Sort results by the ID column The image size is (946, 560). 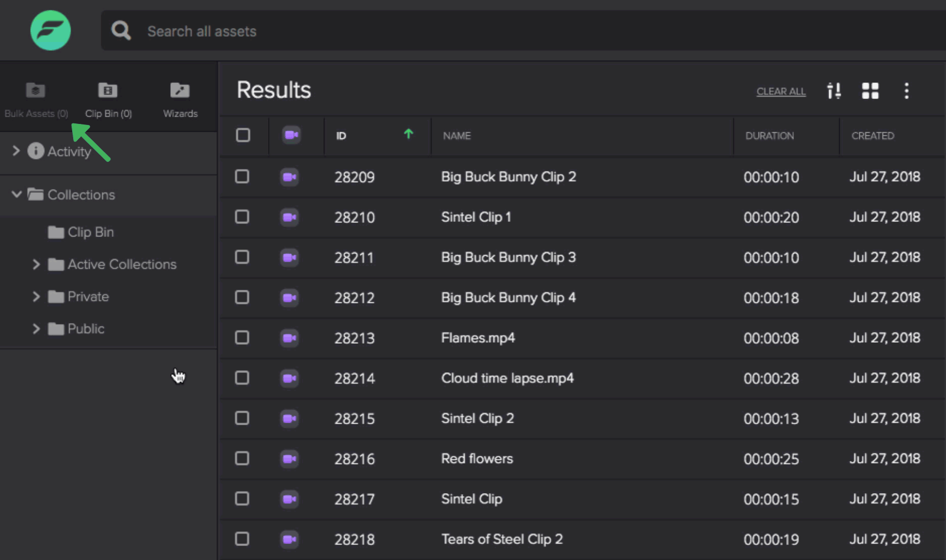pos(341,136)
